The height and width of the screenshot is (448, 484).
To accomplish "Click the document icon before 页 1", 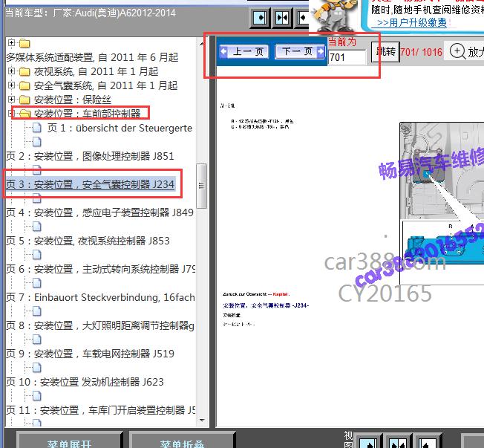I will pyautogui.click(x=37, y=127).
